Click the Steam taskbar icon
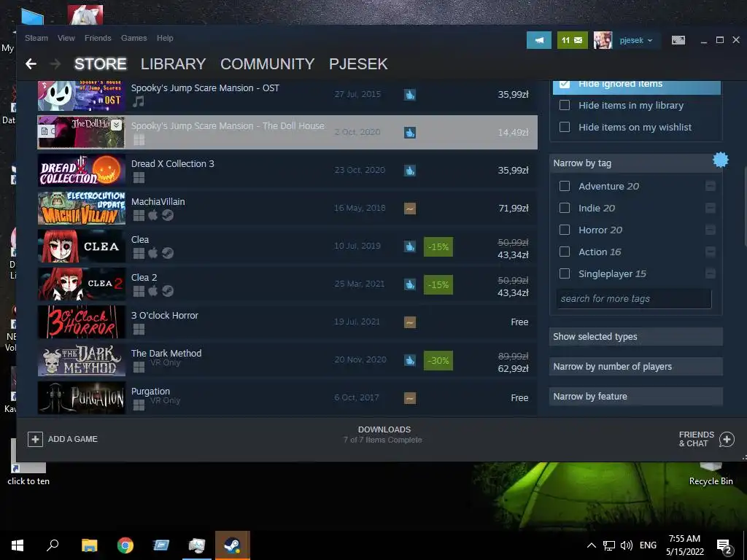Viewport: 747px width, 560px height. (x=233, y=545)
